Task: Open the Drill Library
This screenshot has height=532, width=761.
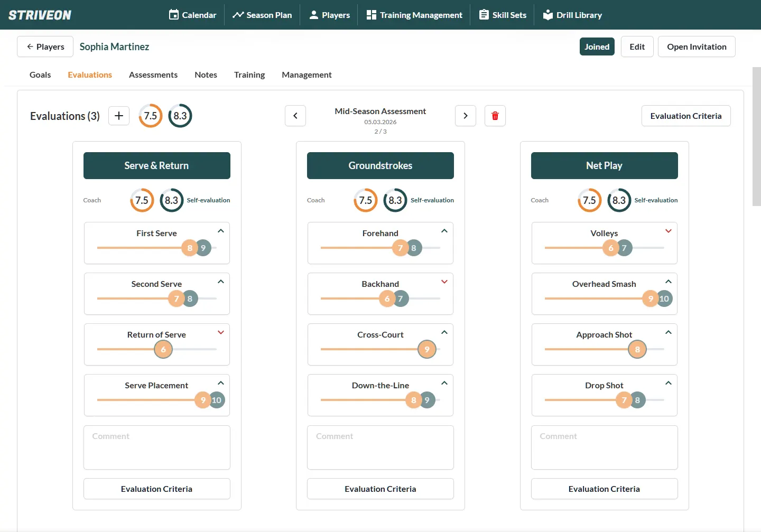Action: point(572,15)
